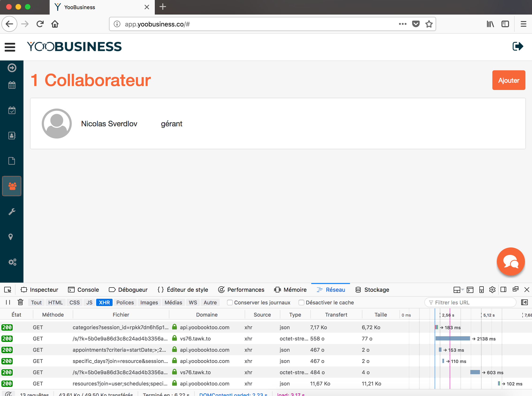Go to the browser home page icon
The image size is (532, 396).
(55, 24)
